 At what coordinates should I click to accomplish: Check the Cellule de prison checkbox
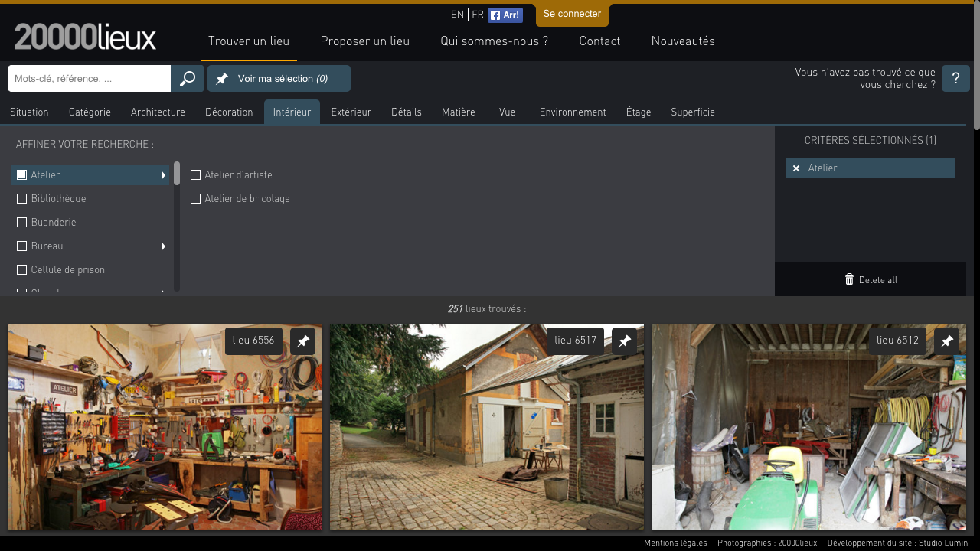tap(22, 270)
